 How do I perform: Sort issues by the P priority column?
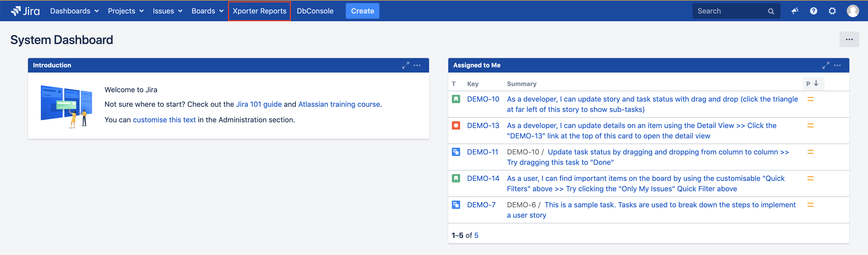click(x=812, y=84)
